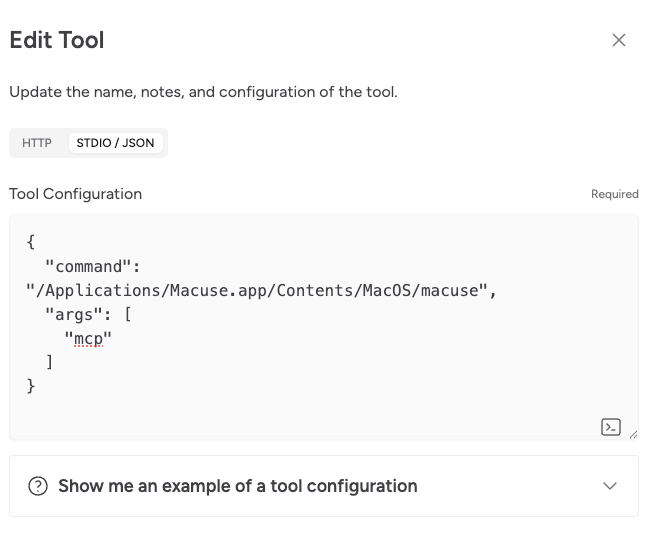Click the underlined "mcp" argument value
656x539 pixels.
[88, 339]
